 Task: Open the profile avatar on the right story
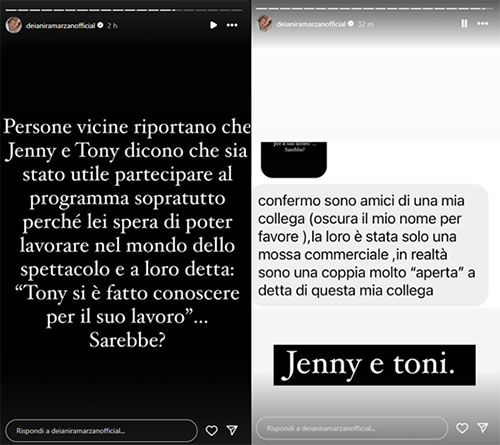[x=264, y=24]
